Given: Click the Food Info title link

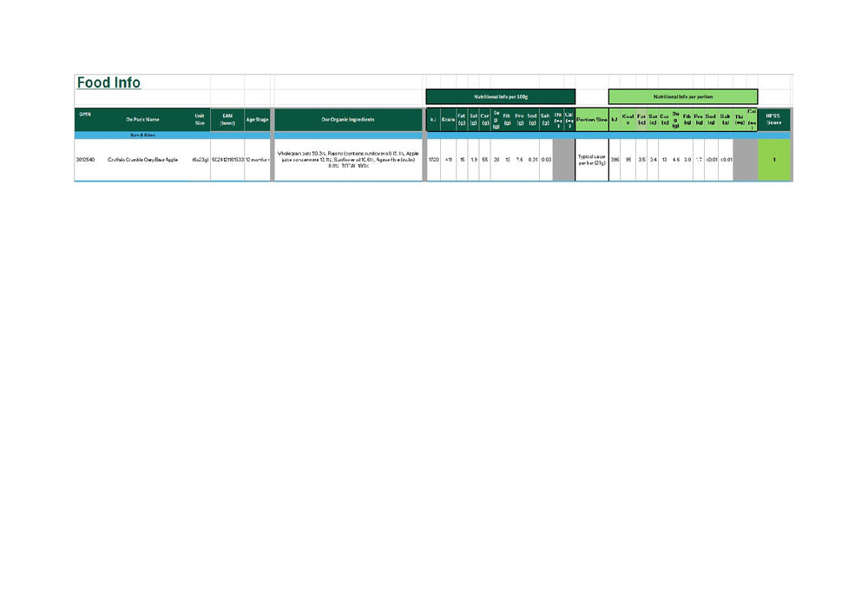Looking at the screenshot, I should point(108,83).
